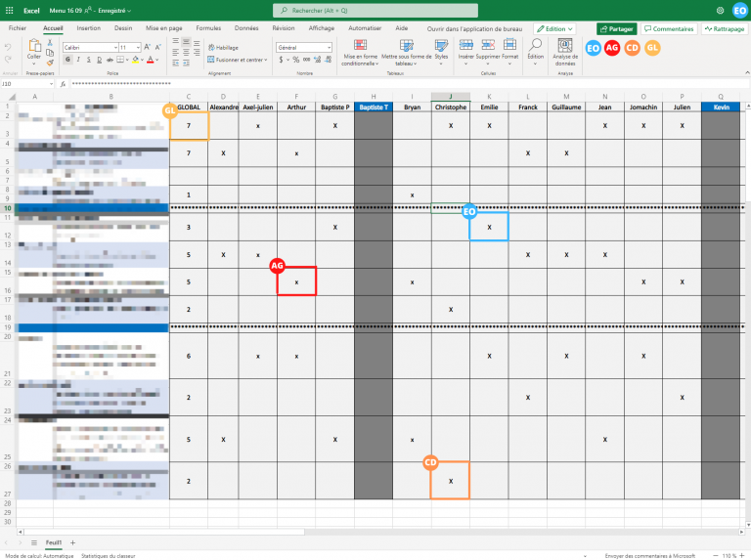The height and width of the screenshot is (560, 751).
Task: Click the name box showing J10
Action: (x=26, y=84)
